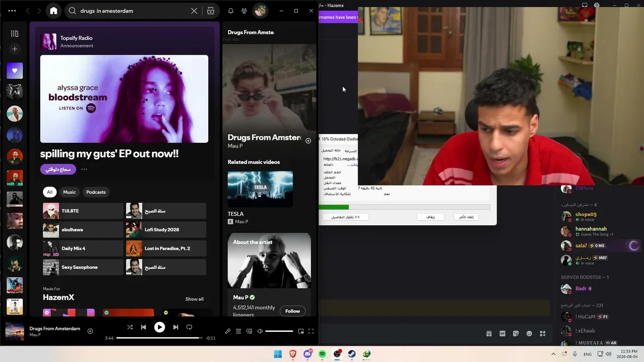Enter Spotify full screen mode
Image resolution: width=644 pixels, height=362 pixels.
click(311, 331)
